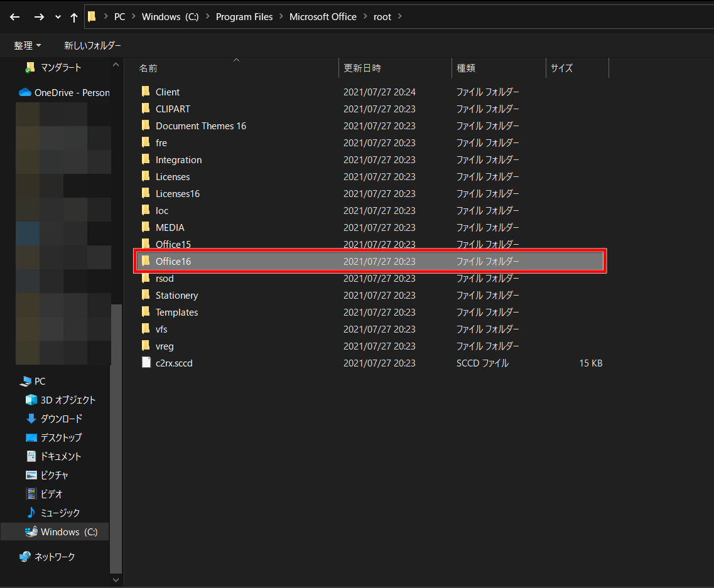Image resolution: width=714 pixels, height=588 pixels.
Task: Go up one folder level
Action: coord(73,17)
